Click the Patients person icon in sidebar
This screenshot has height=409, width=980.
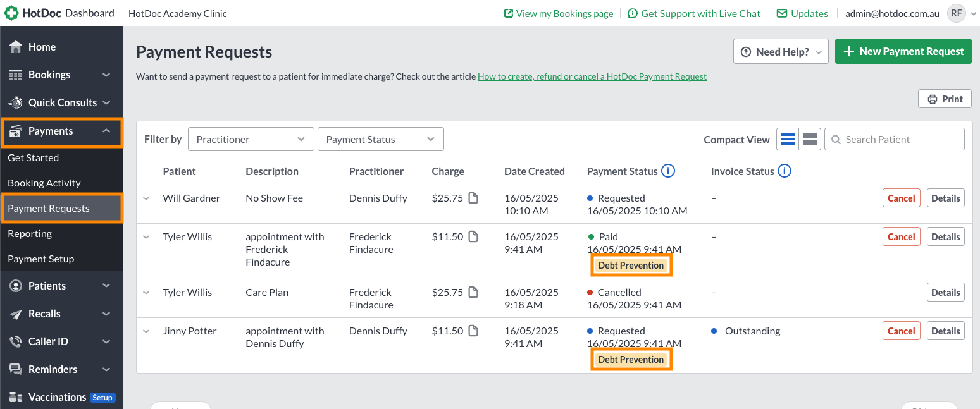point(16,286)
